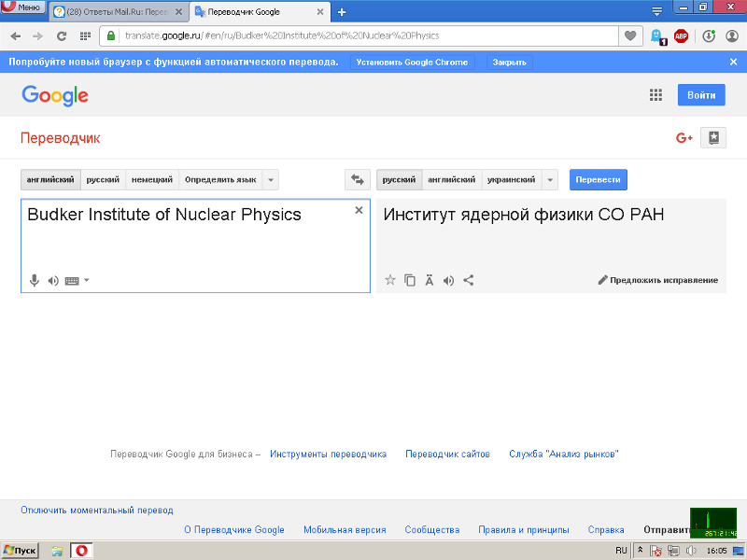Click the green secure lock icon

coord(111,35)
